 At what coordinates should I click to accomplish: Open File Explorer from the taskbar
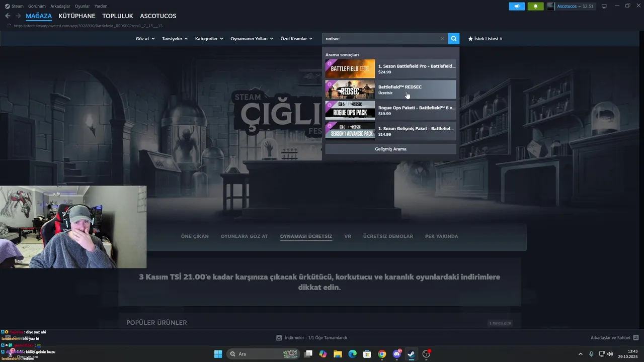click(338, 354)
